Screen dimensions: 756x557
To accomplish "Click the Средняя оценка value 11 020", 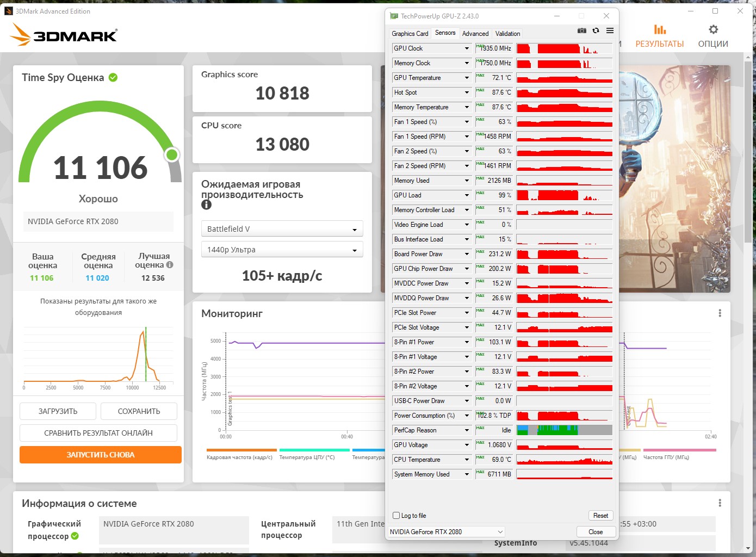I will pyautogui.click(x=97, y=278).
